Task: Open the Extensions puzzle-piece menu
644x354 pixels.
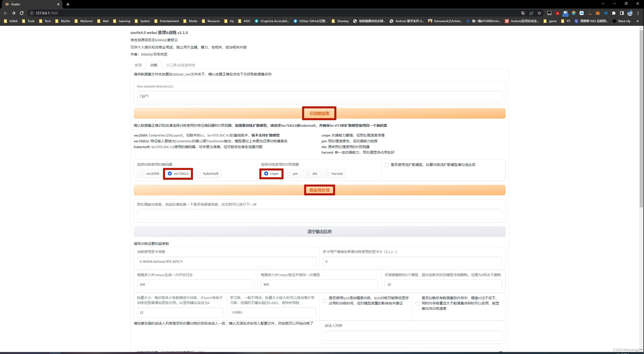Action: (614, 13)
